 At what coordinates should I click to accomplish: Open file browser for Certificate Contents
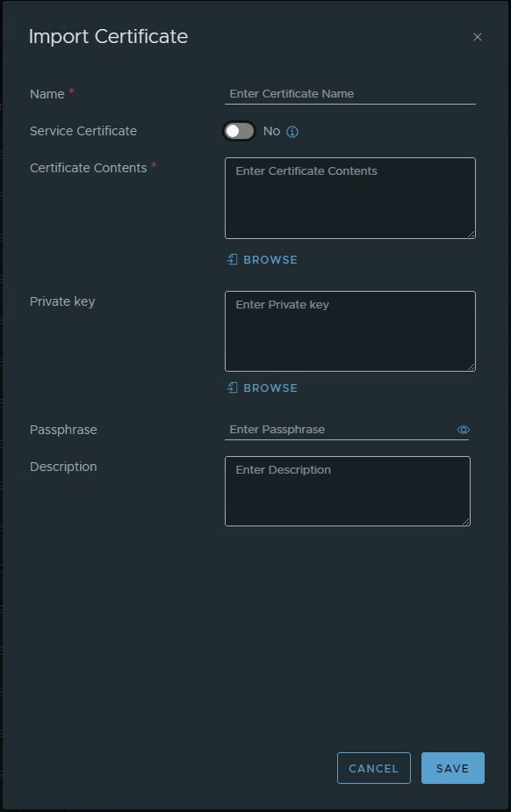point(270,259)
